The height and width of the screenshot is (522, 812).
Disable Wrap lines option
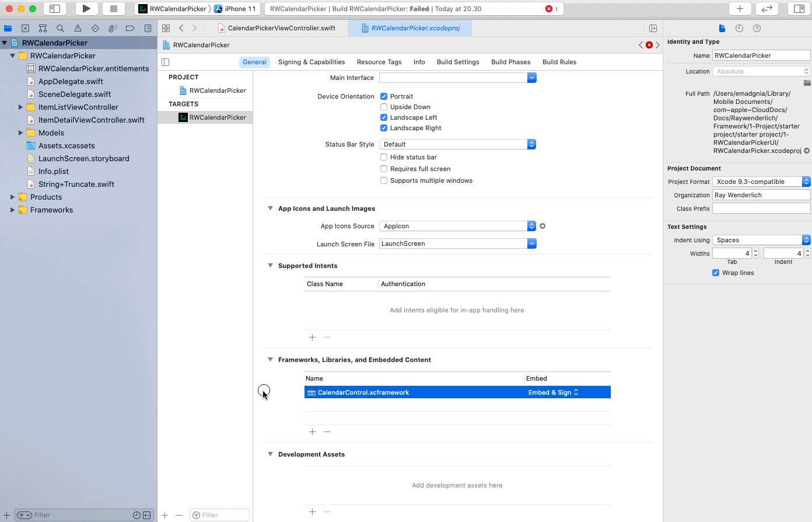(716, 273)
